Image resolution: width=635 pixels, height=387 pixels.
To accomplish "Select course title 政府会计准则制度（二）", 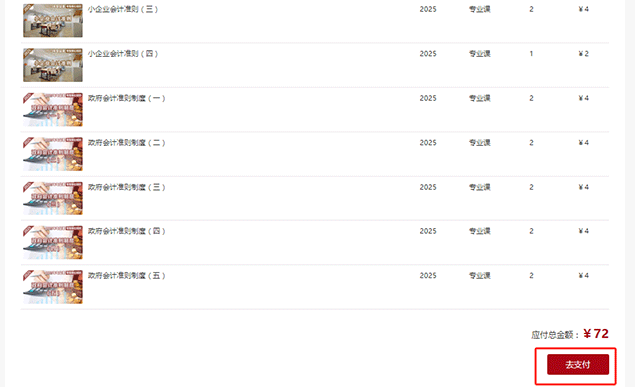I will click(x=127, y=143).
